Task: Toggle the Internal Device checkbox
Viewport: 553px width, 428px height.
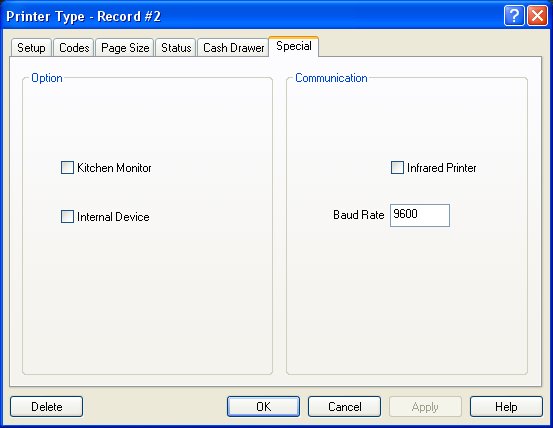Action: pyautogui.click(x=67, y=216)
